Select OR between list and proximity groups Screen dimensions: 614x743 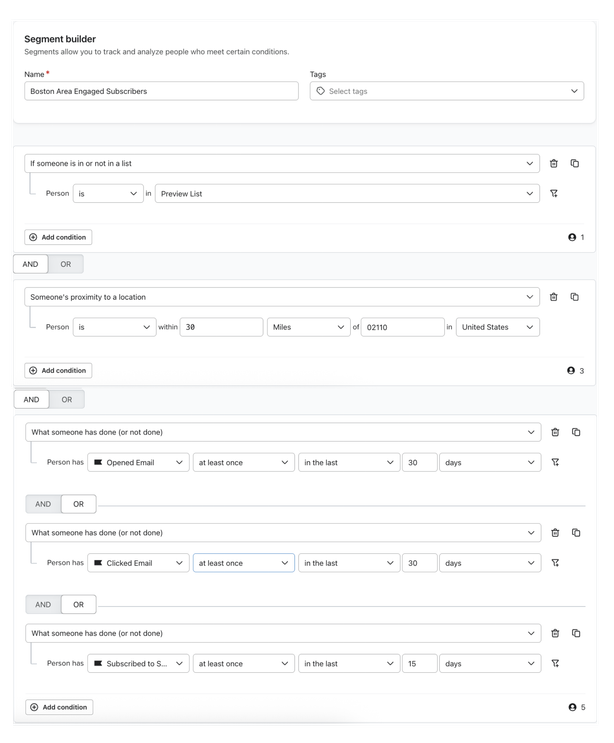(66, 264)
